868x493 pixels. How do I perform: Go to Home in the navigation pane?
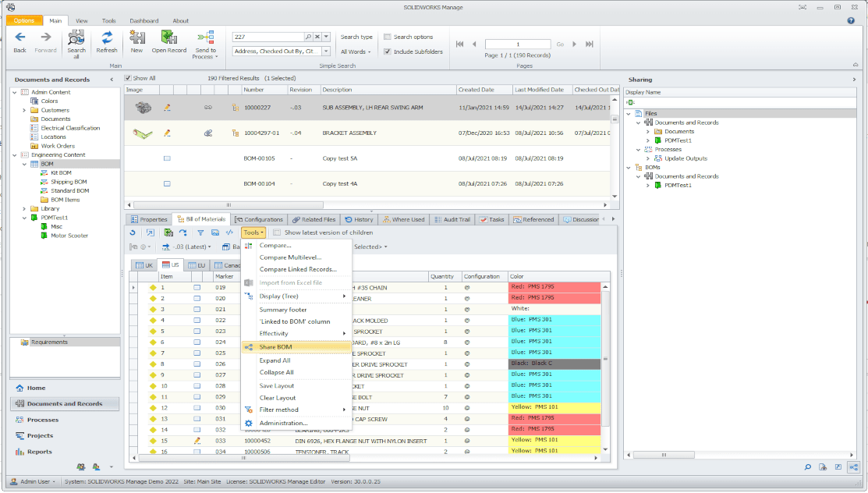tap(36, 388)
